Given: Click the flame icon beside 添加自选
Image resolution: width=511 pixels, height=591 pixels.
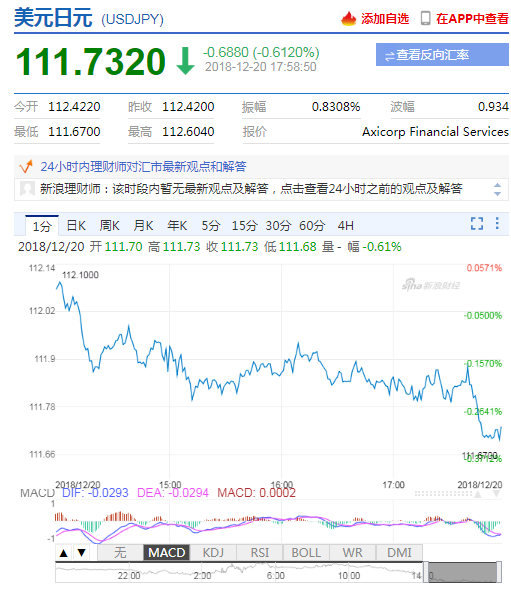Looking at the screenshot, I should coord(348,18).
